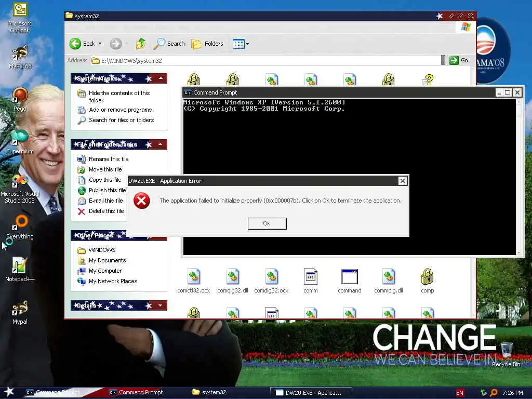
Task: Open the address bar dropdown arrow
Action: coord(443,60)
